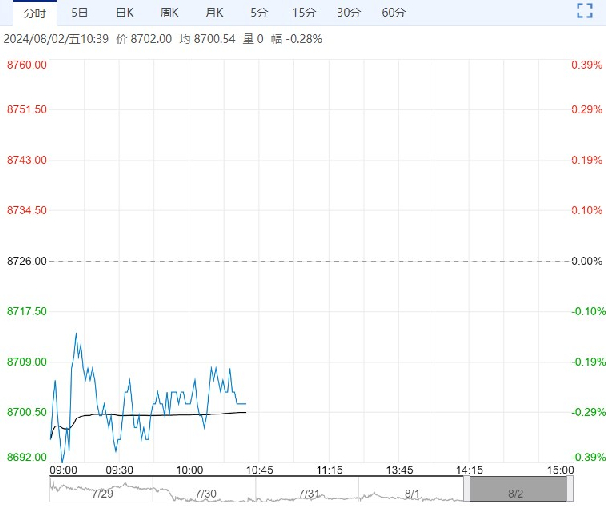
Task: Click the 0.39% label at top right axis
Action: click(x=585, y=65)
